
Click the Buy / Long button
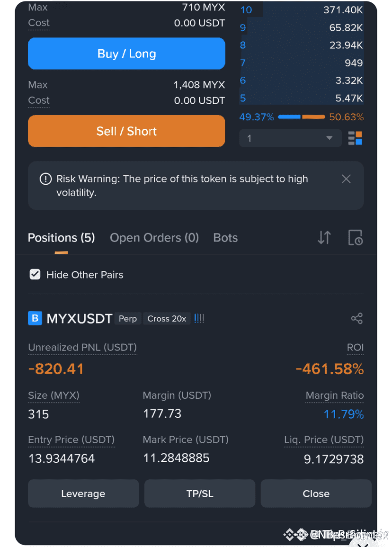(126, 54)
